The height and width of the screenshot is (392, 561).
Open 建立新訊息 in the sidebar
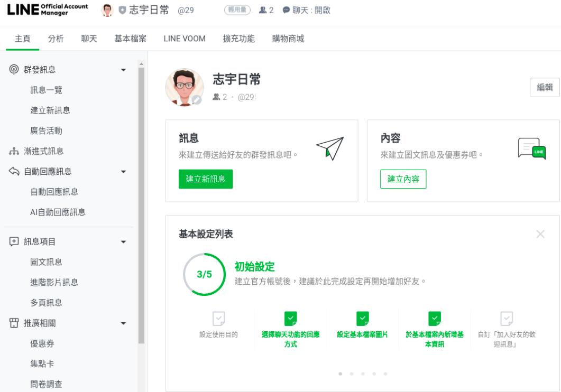50,110
